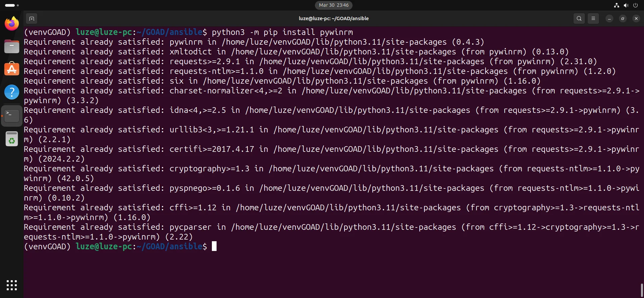
Task: Close the terminal window
Action: pyautogui.click(x=636, y=18)
